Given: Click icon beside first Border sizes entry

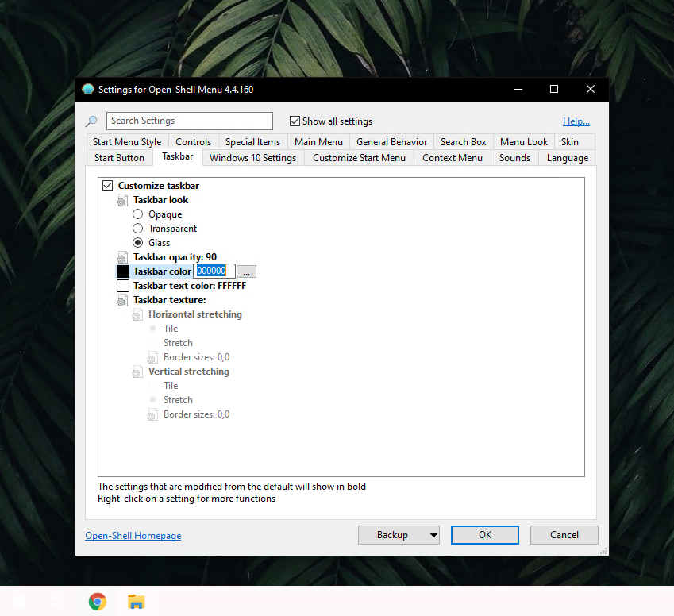Looking at the screenshot, I should (152, 358).
